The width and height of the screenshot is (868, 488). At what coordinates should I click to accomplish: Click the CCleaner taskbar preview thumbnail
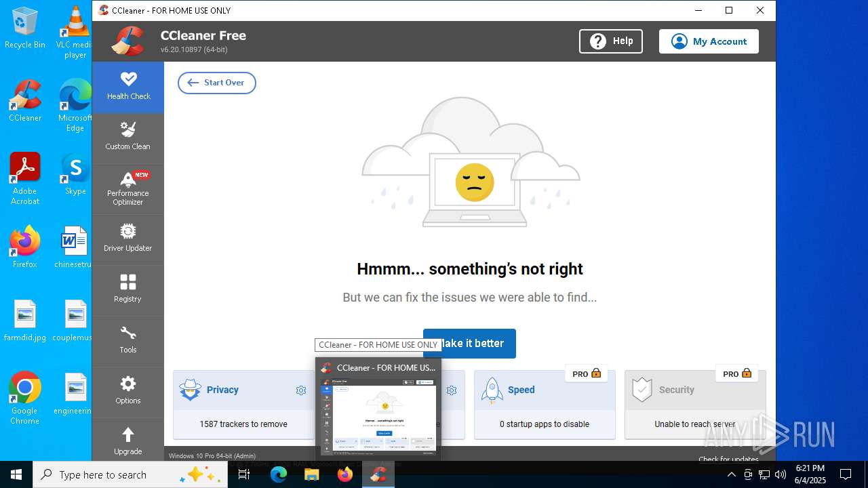click(378, 416)
